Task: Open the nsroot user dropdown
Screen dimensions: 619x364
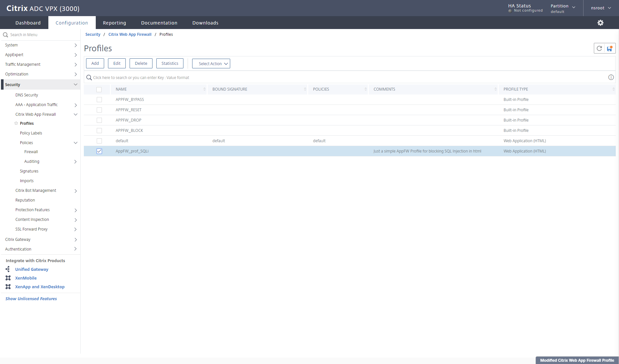Action: pos(601,8)
